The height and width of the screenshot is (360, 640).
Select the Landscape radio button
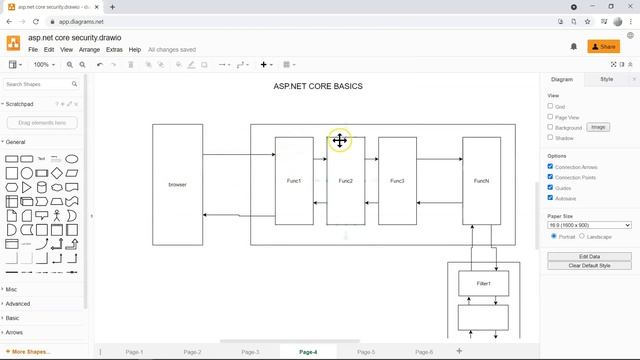pyautogui.click(x=582, y=236)
